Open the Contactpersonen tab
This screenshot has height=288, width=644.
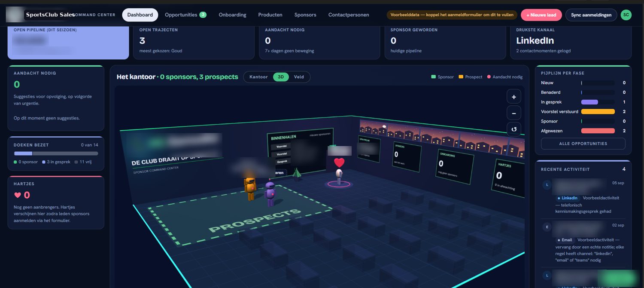tap(349, 15)
